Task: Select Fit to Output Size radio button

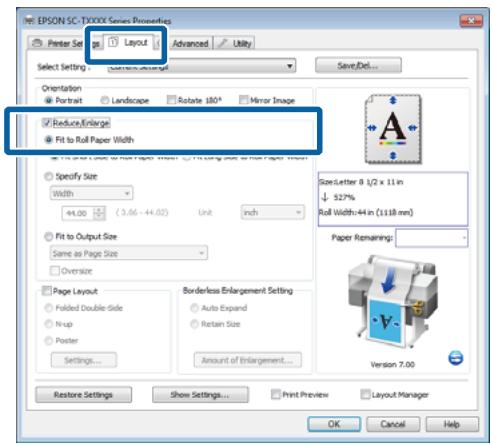Action: click(x=49, y=237)
